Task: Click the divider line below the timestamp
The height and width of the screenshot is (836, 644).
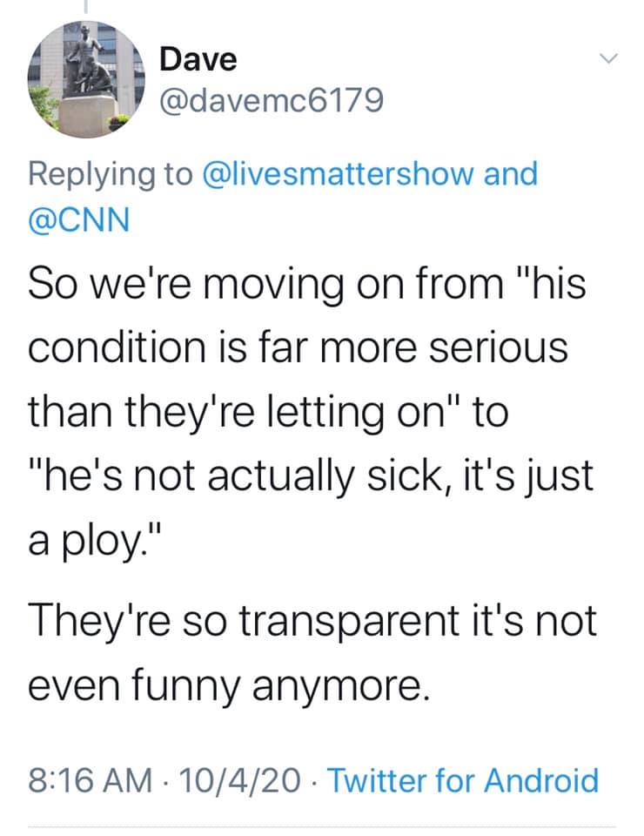Action: click(322, 827)
